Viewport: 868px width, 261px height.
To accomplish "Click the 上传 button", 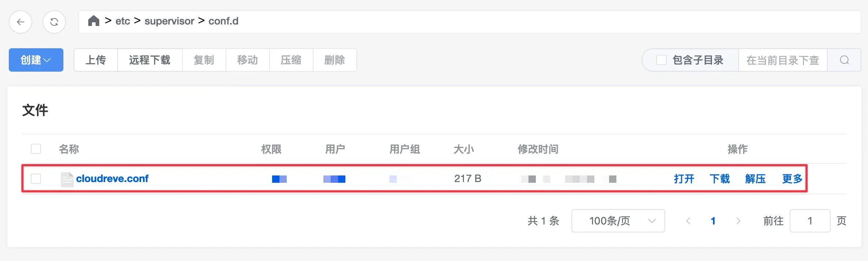I will pyautogui.click(x=96, y=60).
